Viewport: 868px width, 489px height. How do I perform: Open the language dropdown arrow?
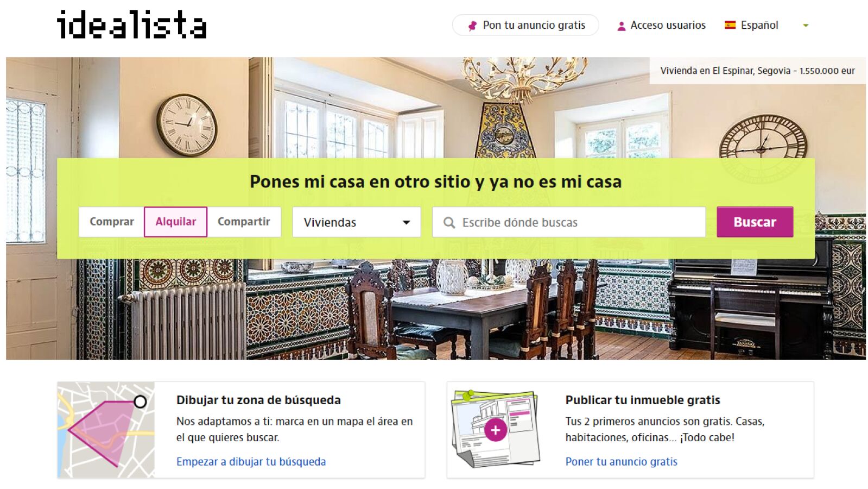point(806,26)
